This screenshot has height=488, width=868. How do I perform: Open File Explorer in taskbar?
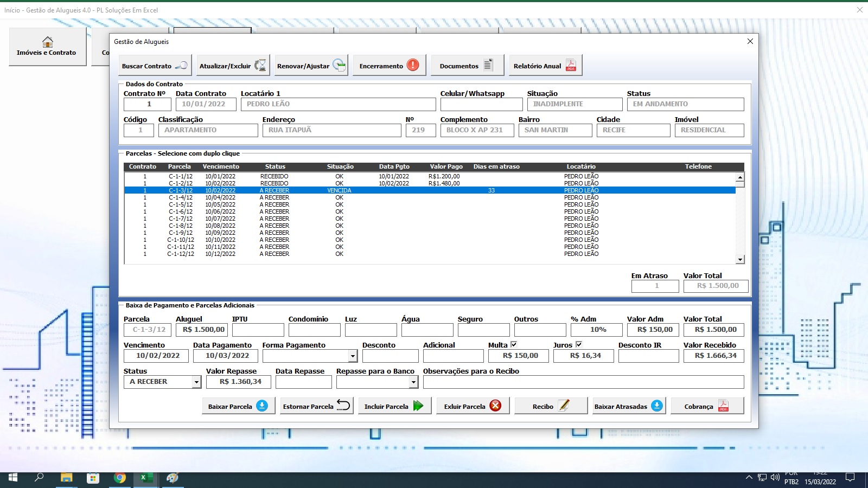(66, 478)
